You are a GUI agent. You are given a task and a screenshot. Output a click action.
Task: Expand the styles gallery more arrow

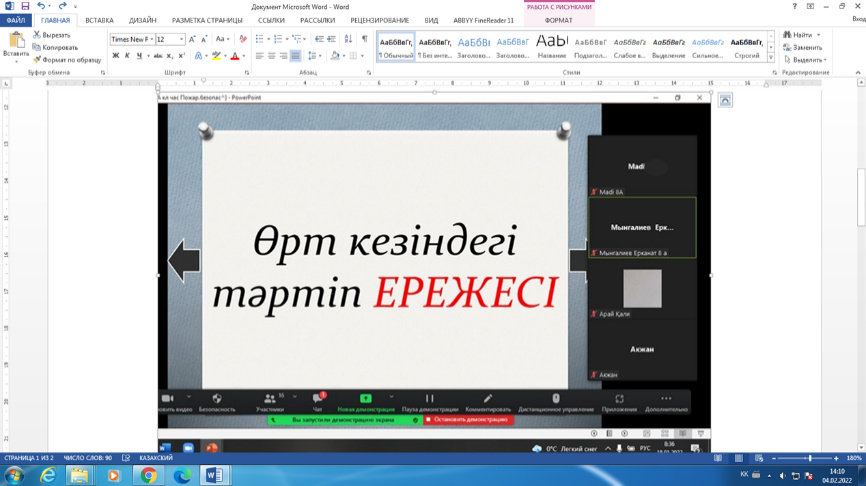[771, 59]
